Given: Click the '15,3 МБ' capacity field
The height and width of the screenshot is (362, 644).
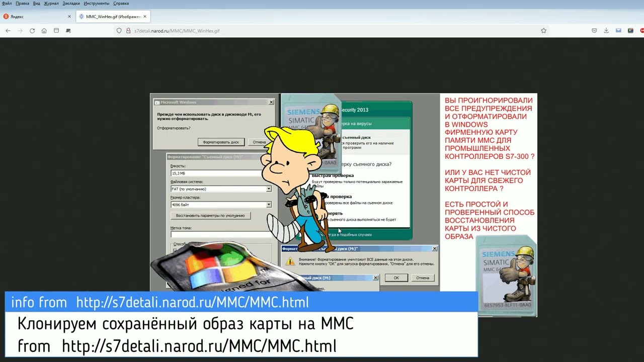Looking at the screenshot, I should 216,173.
